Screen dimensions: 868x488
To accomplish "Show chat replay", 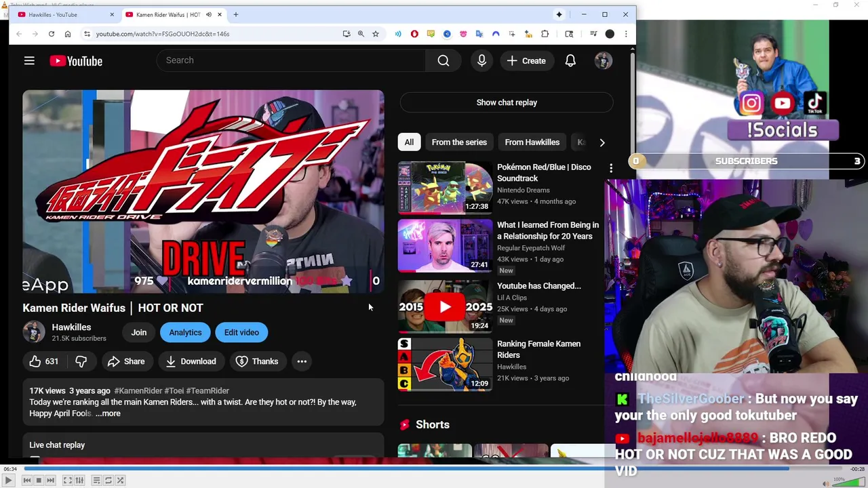I will 507,102.
